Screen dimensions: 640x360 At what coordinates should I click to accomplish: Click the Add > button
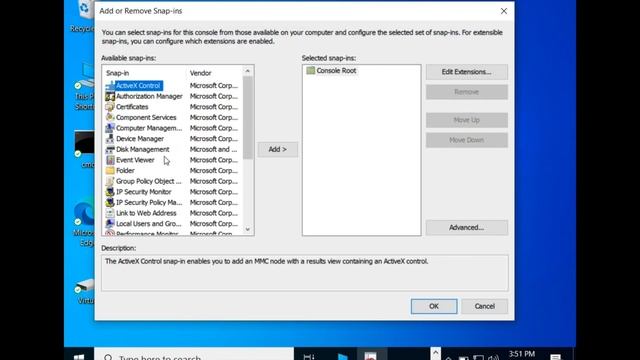(x=278, y=149)
